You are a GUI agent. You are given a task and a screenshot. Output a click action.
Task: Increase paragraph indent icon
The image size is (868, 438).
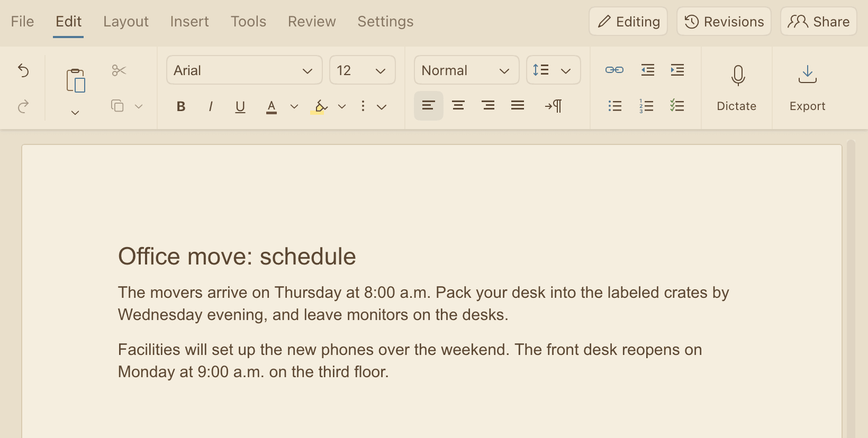(677, 70)
